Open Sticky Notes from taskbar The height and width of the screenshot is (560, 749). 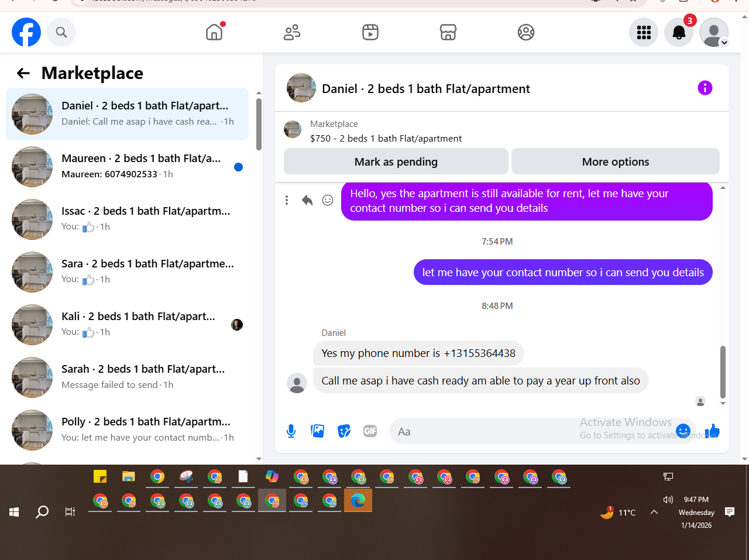100,476
